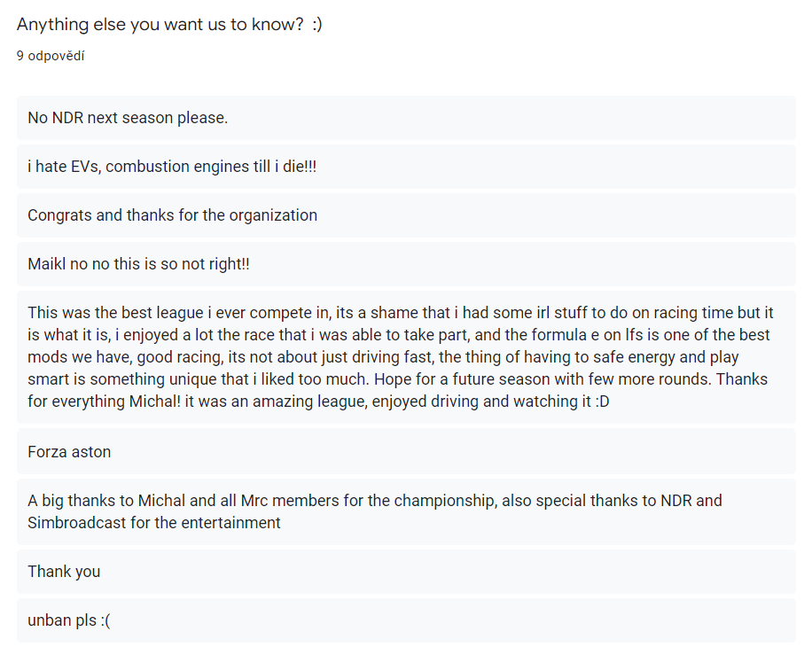The width and height of the screenshot is (812, 655).
Task: Click the line "Simbroadcast for the entertainment"
Action: 154,523
